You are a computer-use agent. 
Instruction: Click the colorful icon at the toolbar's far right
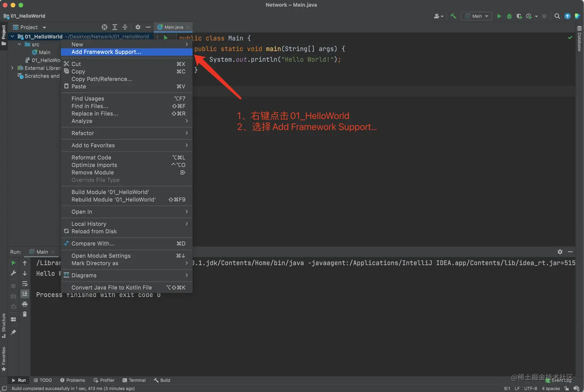point(577,16)
